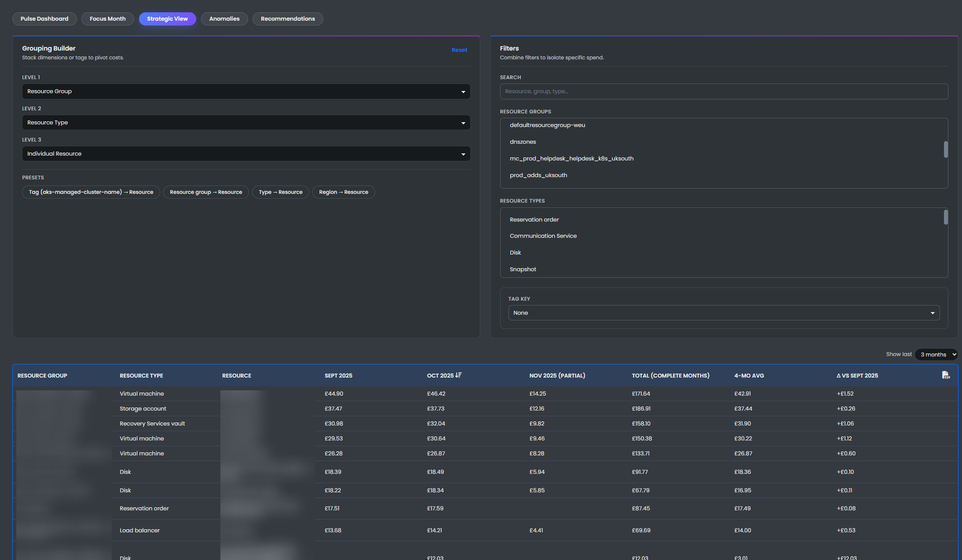Viewport: 962px width, 560px height.
Task: Go to the Anomalies tab
Action: (224, 18)
